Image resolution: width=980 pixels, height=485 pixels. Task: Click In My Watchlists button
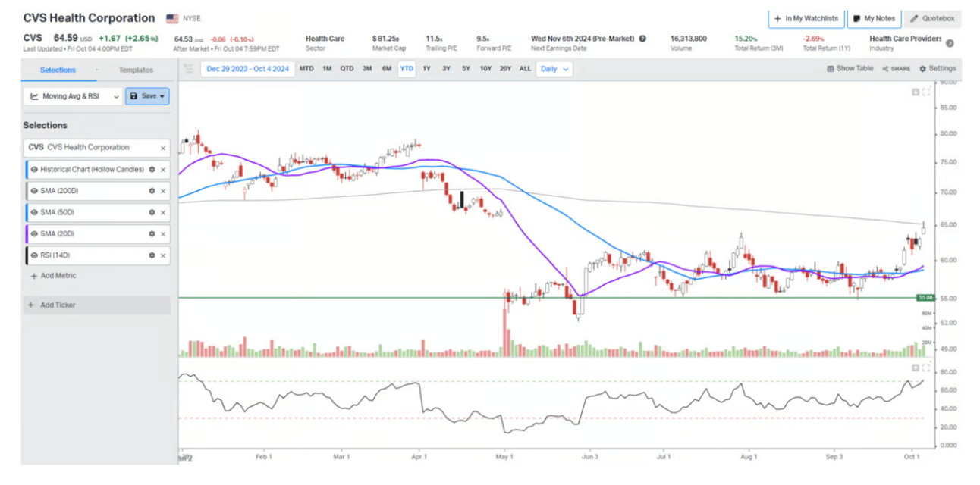coord(806,18)
